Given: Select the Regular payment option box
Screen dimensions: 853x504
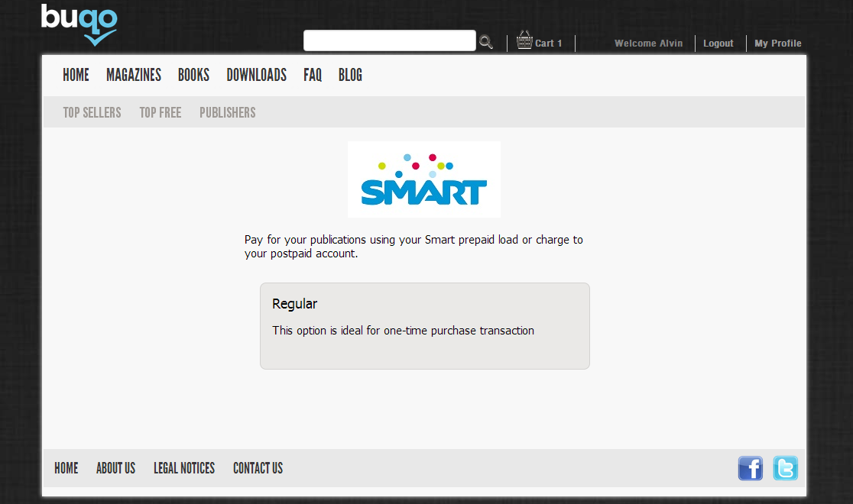Looking at the screenshot, I should [x=425, y=326].
